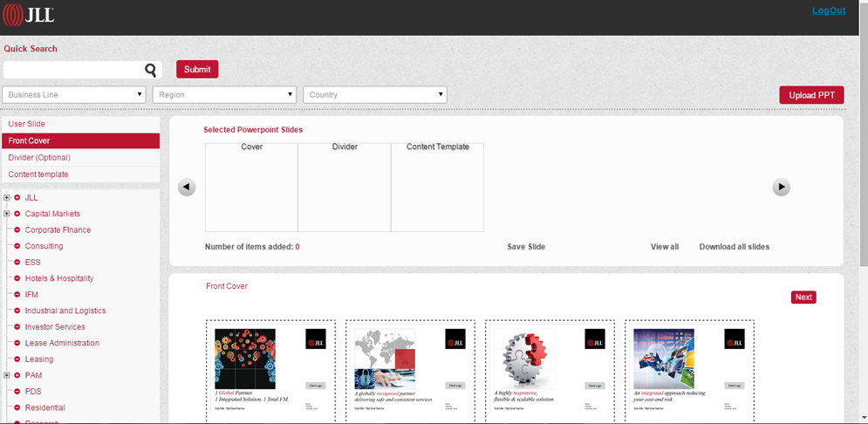The image size is (868, 424).
Task: Open the Investor Services category
Action: point(55,326)
